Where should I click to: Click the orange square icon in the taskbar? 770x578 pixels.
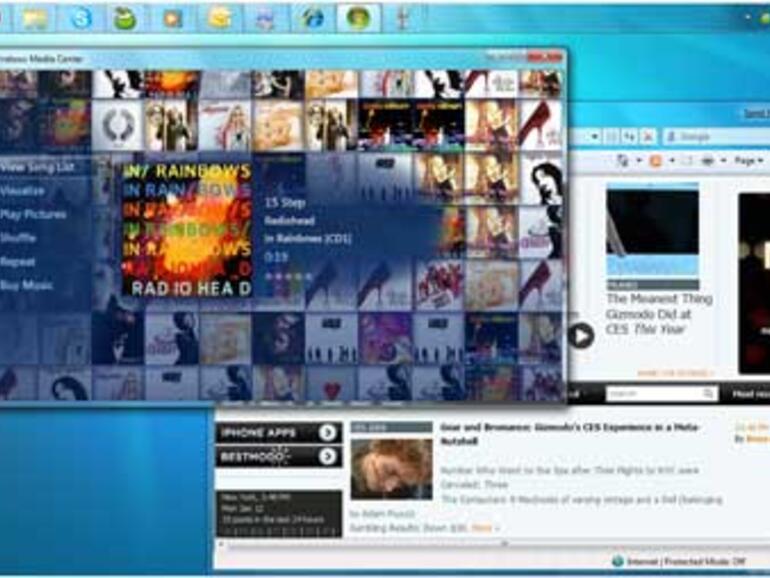(172, 19)
